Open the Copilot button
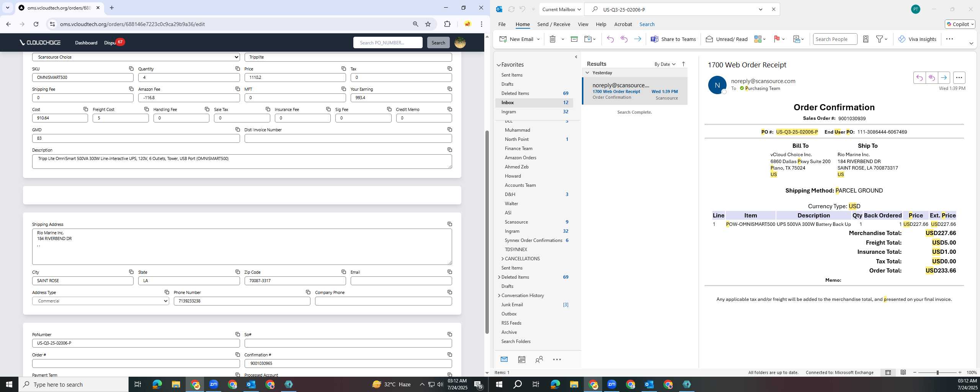Viewport: 980px width, 392px height. pyautogui.click(x=960, y=24)
